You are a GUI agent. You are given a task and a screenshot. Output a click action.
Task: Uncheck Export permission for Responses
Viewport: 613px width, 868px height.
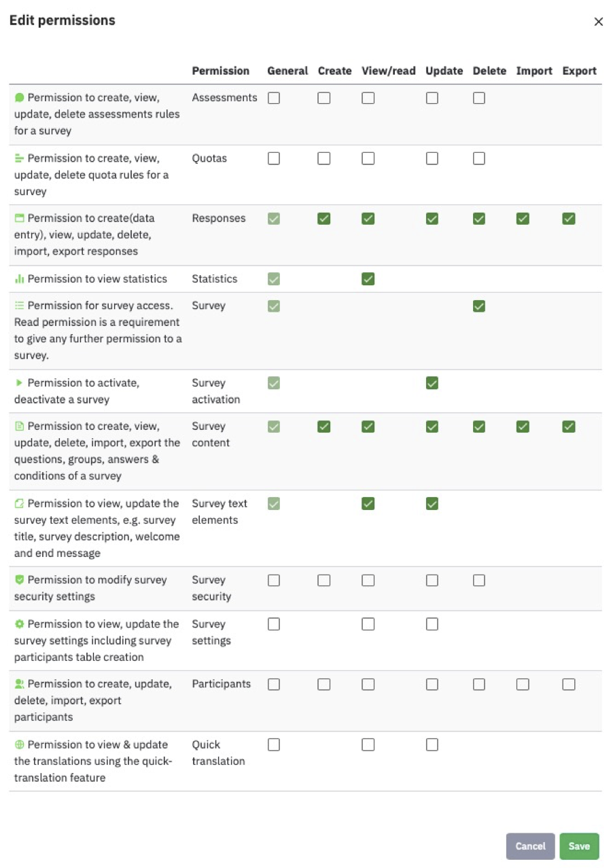569,219
